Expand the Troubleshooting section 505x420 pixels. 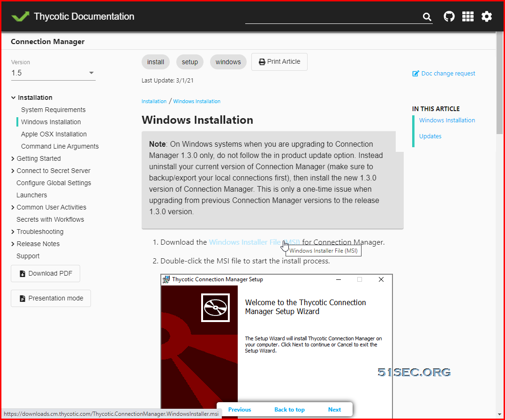click(13, 232)
